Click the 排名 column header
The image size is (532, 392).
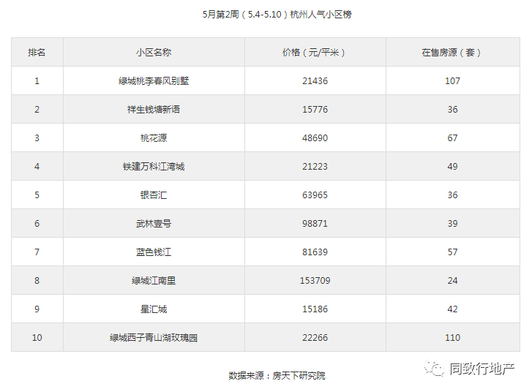[37, 53]
